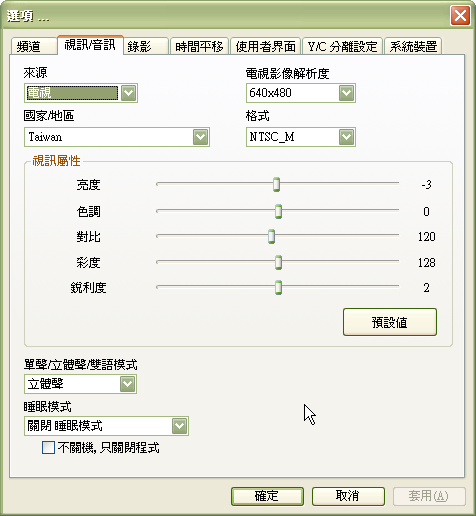Image resolution: width=476 pixels, height=516 pixels.
Task: Click the sharpness value 2
Action: click(426, 288)
